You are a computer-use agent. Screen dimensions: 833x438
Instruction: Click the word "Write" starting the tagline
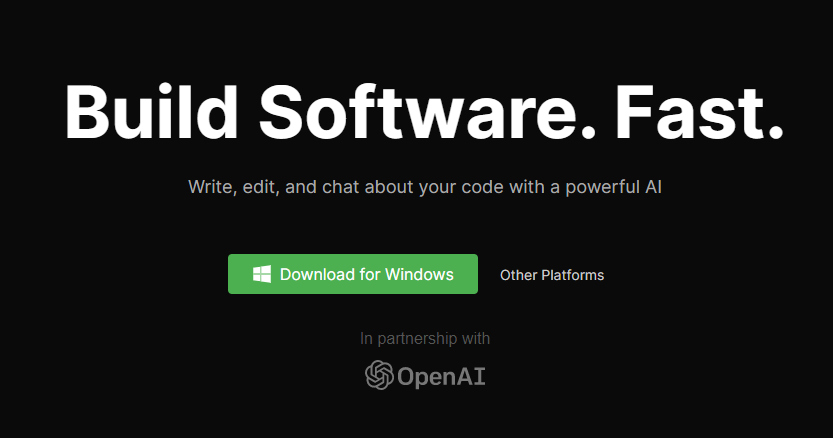coord(208,187)
